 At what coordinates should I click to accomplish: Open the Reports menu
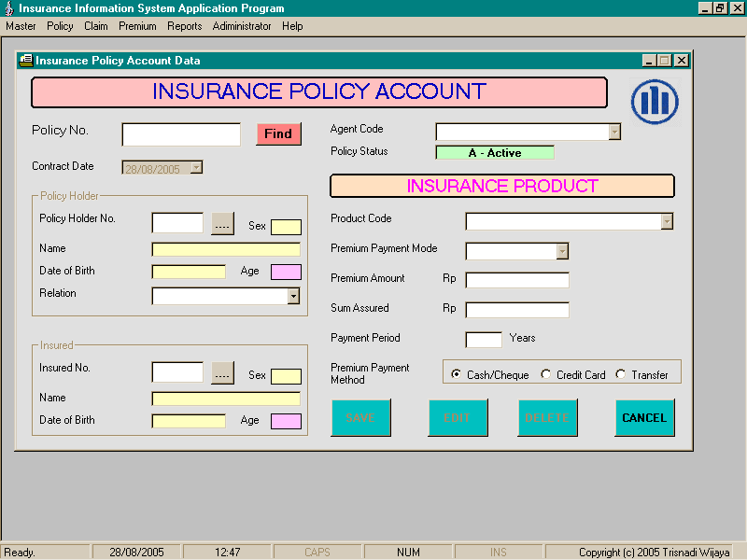(184, 26)
